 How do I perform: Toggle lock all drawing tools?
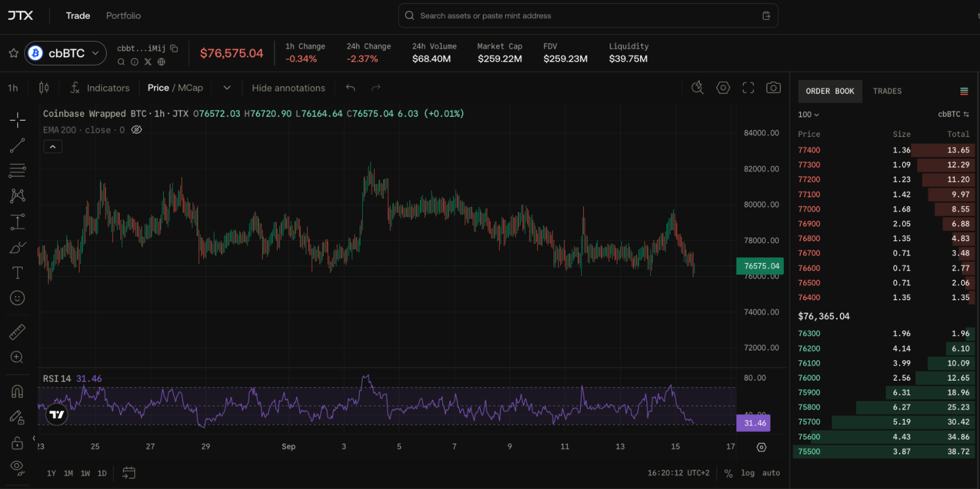pos(18,443)
